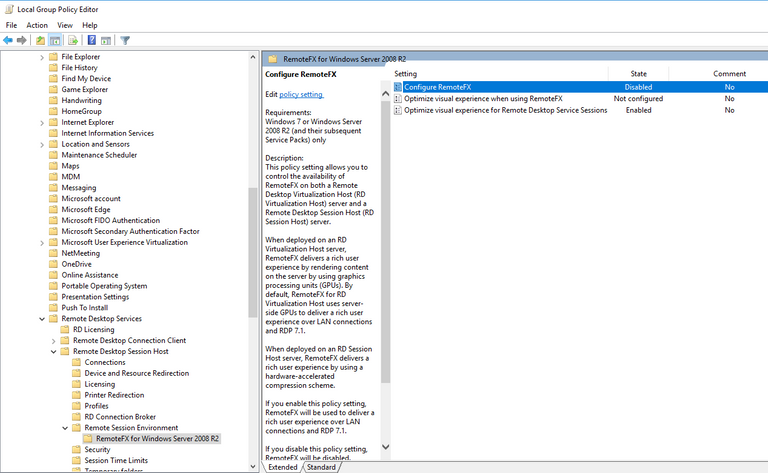Screen dimensions: 768x473
Task: Select Session Time Limits tree item
Action: (116, 460)
